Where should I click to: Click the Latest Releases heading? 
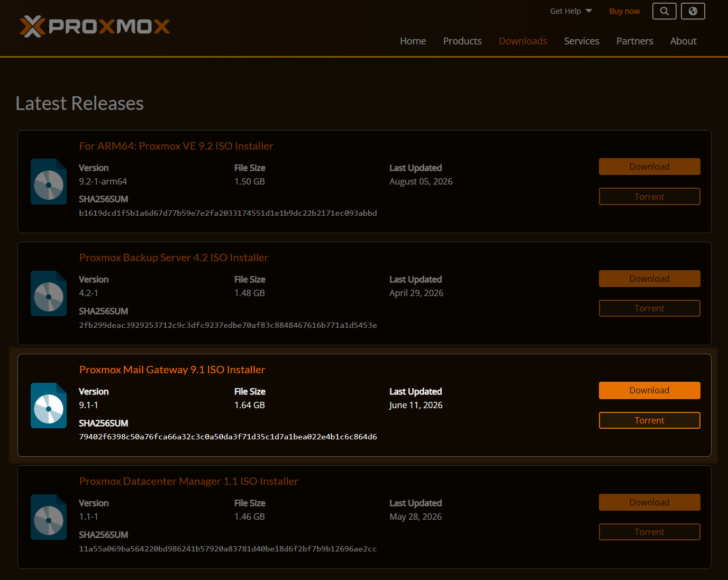[80, 103]
